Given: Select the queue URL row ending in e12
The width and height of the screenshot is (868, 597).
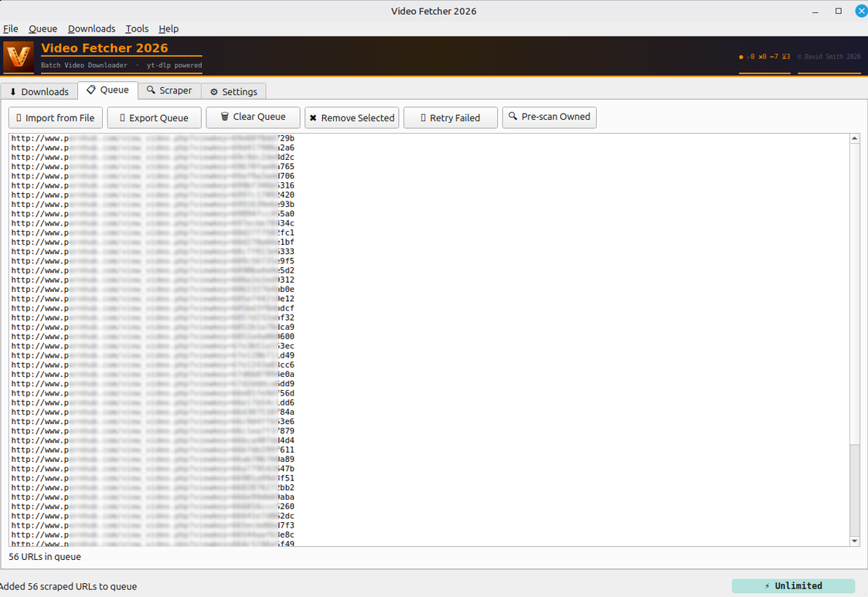Looking at the screenshot, I should pos(153,299).
